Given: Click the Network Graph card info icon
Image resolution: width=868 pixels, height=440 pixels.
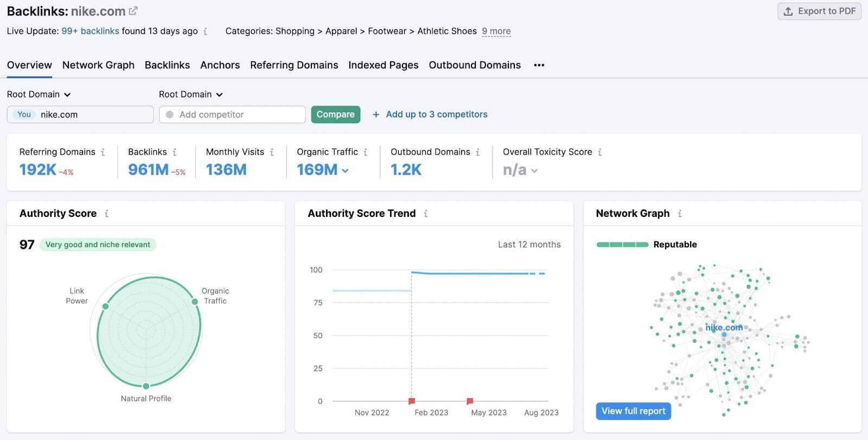Looking at the screenshot, I should point(679,214).
